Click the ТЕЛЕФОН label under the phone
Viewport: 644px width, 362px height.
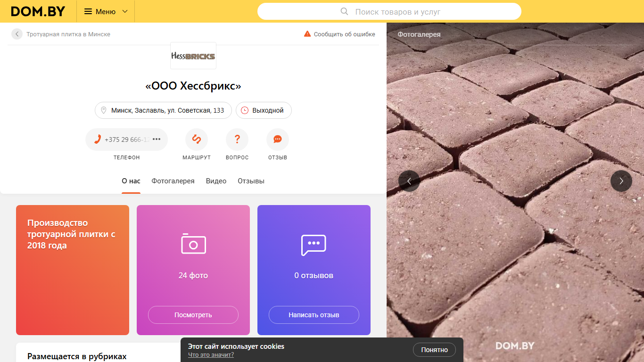(x=127, y=157)
